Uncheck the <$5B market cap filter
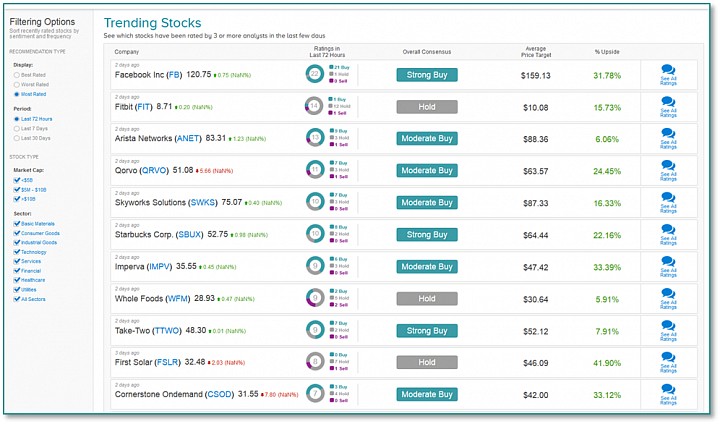Screen dimensions: 720x424 tap(17, 180)
